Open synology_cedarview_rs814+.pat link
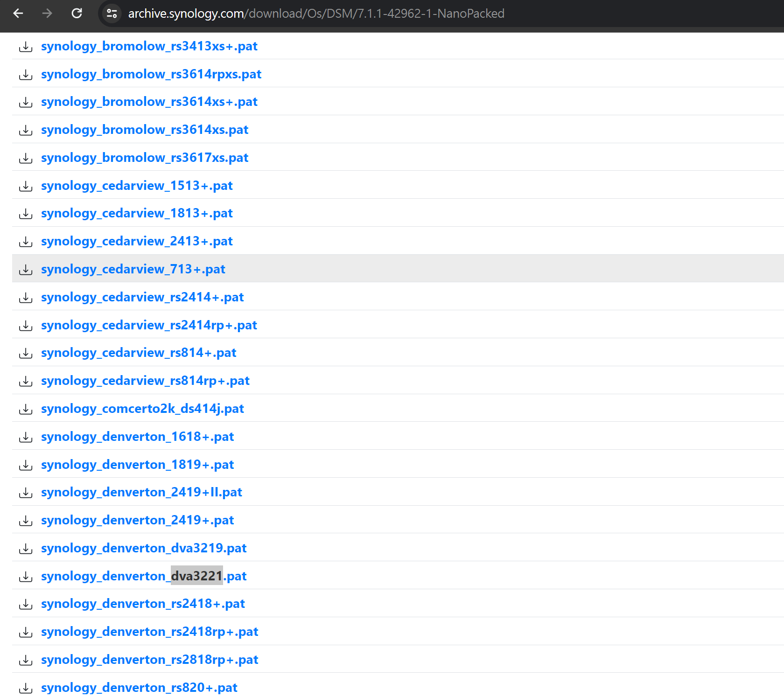The width and height of the screenshot is (784, 697). point(139,353)
